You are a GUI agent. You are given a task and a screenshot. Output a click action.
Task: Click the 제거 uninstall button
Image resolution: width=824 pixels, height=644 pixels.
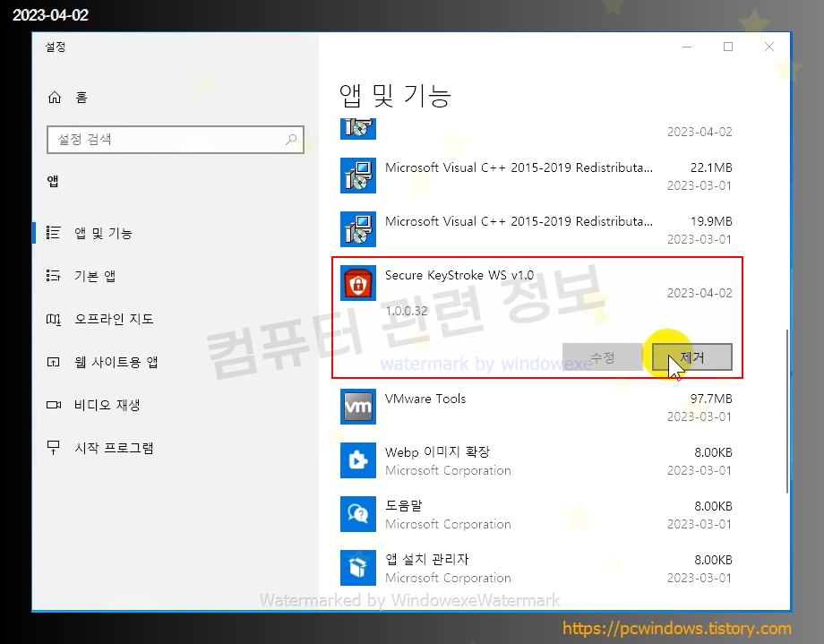pyautogui.click(x=692, y=357)
